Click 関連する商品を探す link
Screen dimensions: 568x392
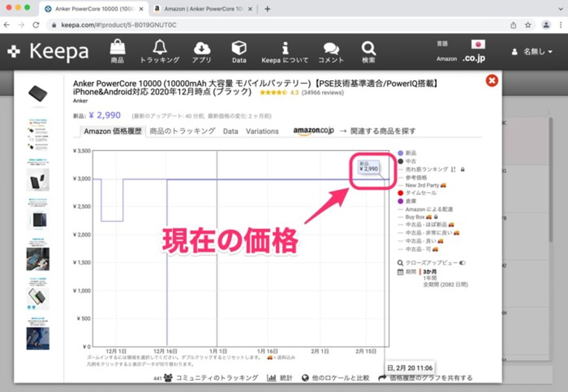383,131
